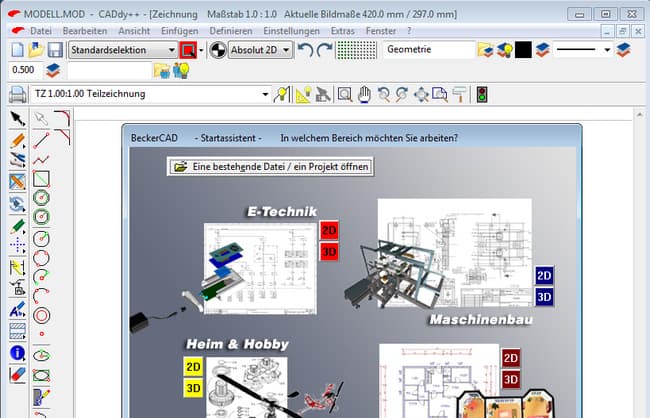Click the Geometrie layer name field

click(x=428, y=50)
